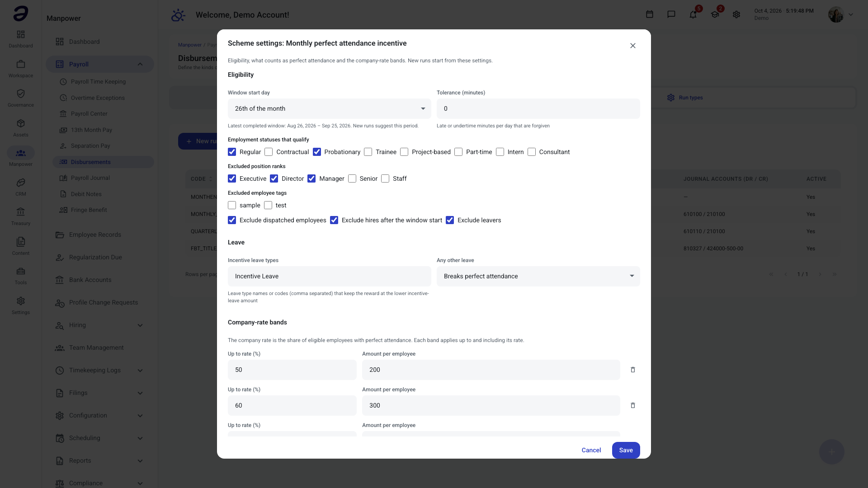The image size is (868, 488).
Task: Open the gear settings icon in header
Action: pyautogui.click(x=736, y=14)
